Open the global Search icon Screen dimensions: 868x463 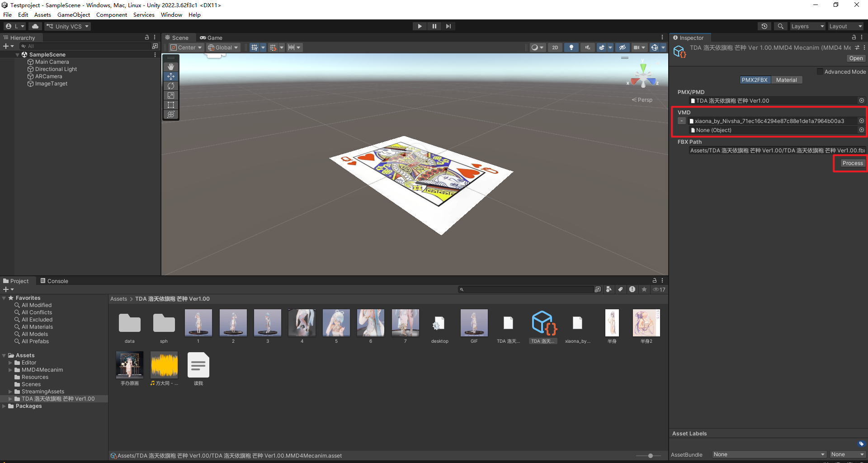point(780,26)
